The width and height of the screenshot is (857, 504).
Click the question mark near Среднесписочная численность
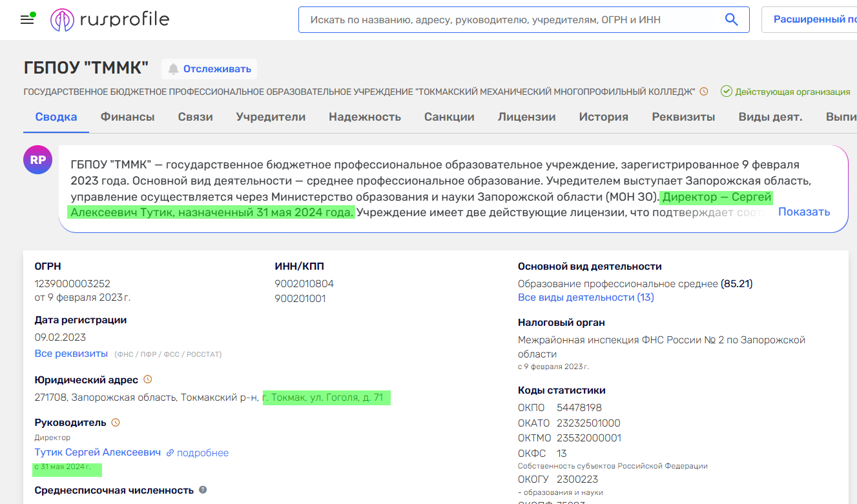203,490
